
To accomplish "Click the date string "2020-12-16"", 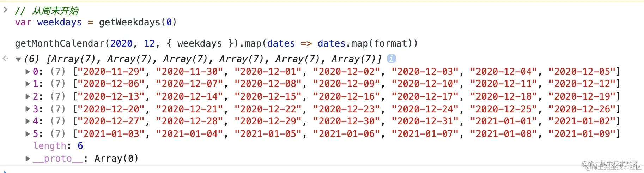I will tap(347, 96).
